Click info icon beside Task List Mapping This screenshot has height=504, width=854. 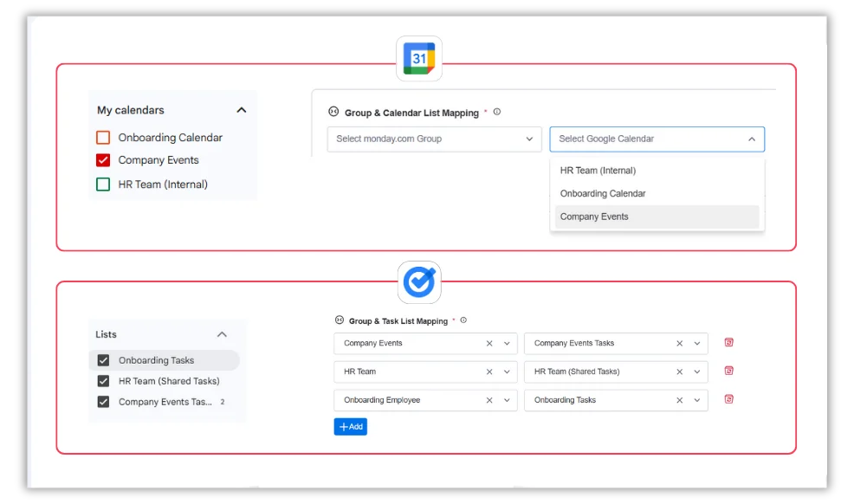(x=463, y=320)
